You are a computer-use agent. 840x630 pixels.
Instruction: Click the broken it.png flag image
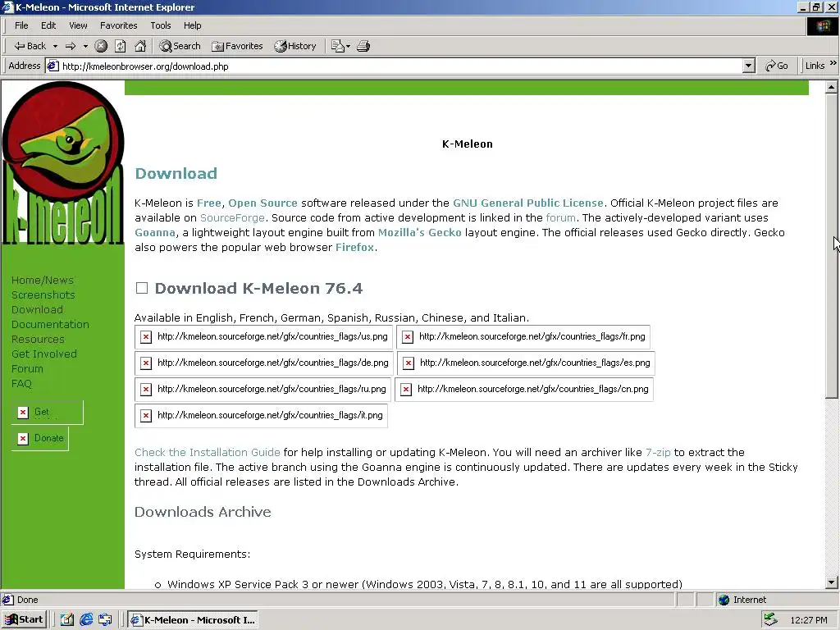coord(261,415)
